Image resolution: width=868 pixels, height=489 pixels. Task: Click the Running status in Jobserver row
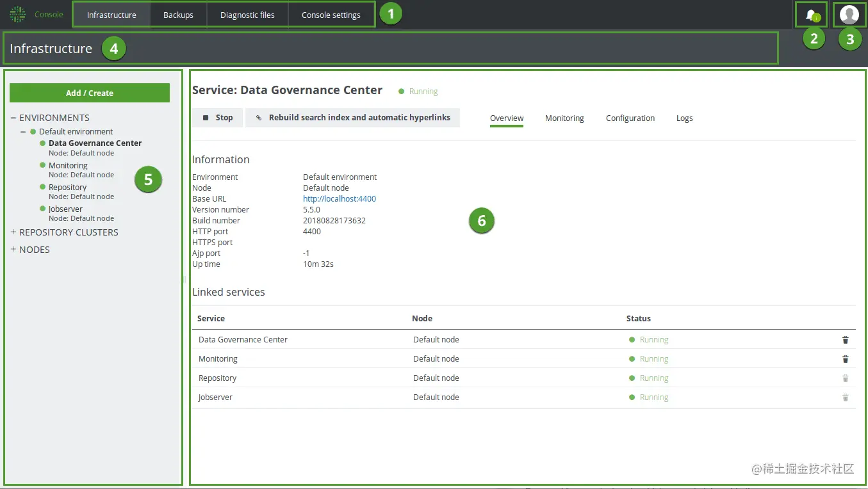tap(654, 397)
